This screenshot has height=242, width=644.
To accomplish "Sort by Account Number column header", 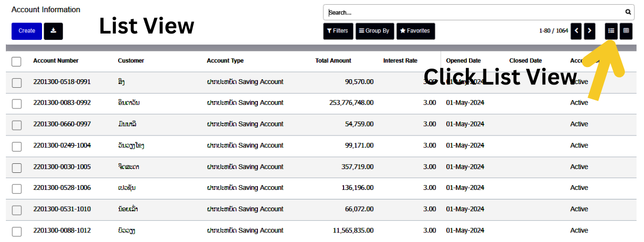I will pyautogui.click(x=56, y=61).
